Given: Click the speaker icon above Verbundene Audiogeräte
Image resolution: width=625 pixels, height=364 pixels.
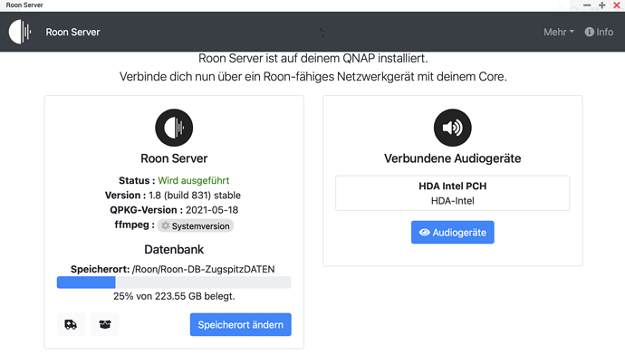Looking at the screenshot, I should 452,128.
